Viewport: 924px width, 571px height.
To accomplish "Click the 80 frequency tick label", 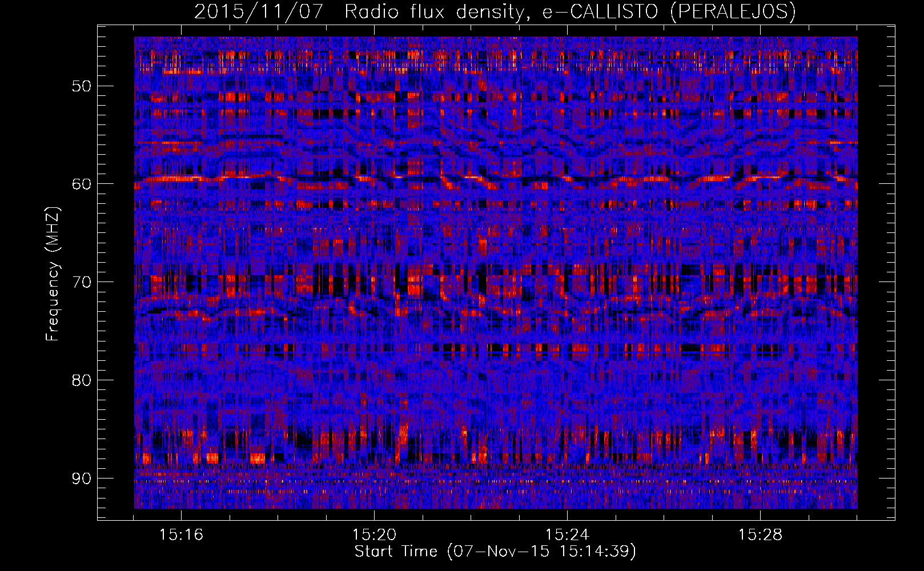I will coord(82,380).
